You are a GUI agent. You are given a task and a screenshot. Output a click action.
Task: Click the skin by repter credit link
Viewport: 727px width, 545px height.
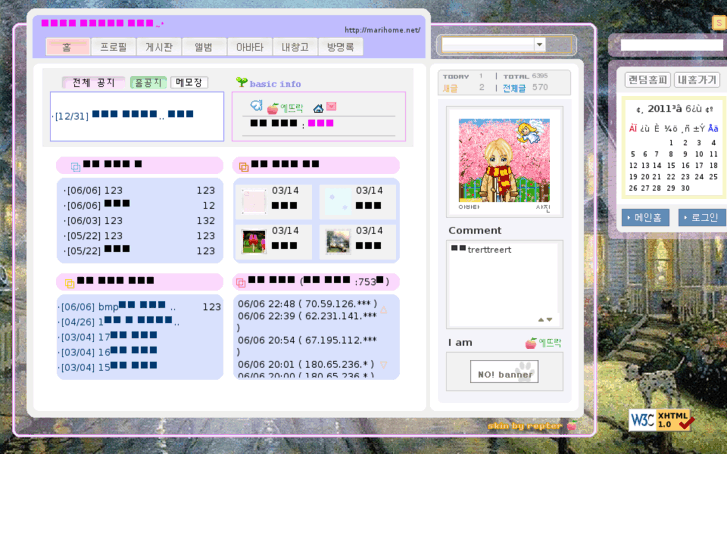point(525,426)
